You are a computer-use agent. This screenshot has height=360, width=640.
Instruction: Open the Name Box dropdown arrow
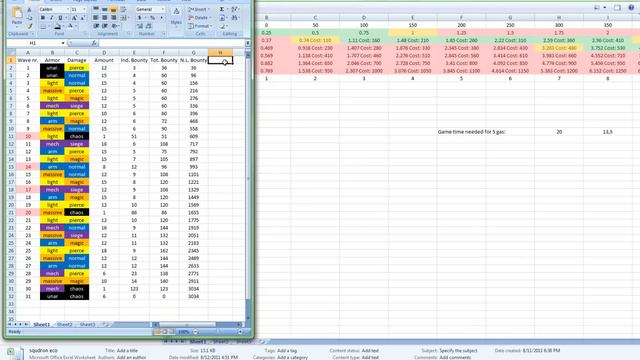pos(63,43)
